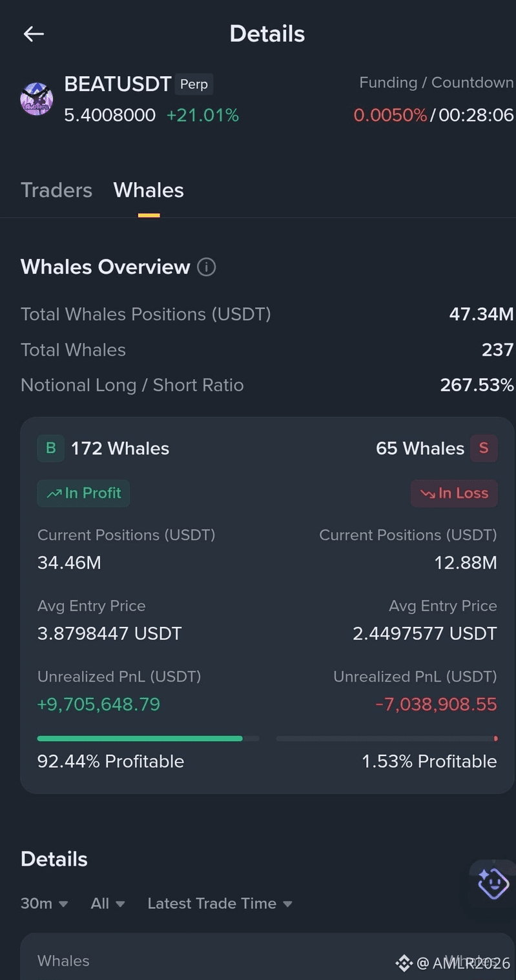Image resolution: width=516 pixels, height=980 pixels.
Task: Tap the Whales column header
Action: 63,961
